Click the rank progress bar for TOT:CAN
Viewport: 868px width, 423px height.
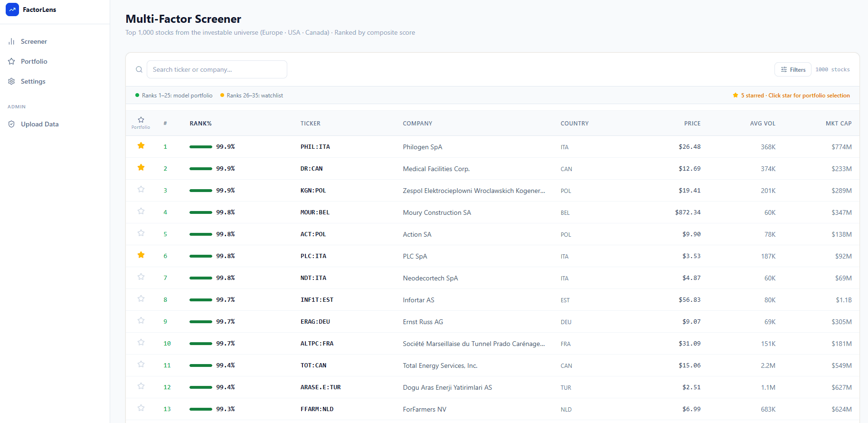pyautogui.click(x=201, y=365)
